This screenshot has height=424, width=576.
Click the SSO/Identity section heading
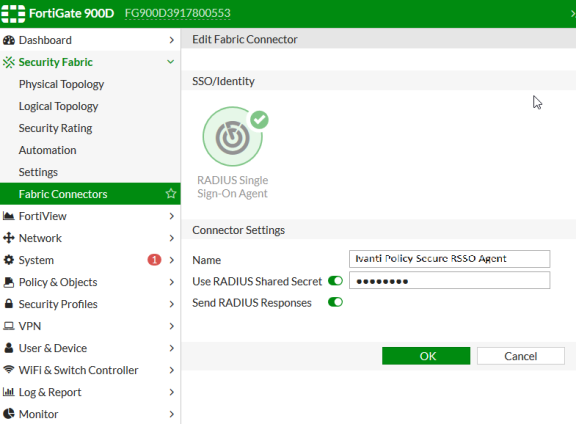click(223, 81)
